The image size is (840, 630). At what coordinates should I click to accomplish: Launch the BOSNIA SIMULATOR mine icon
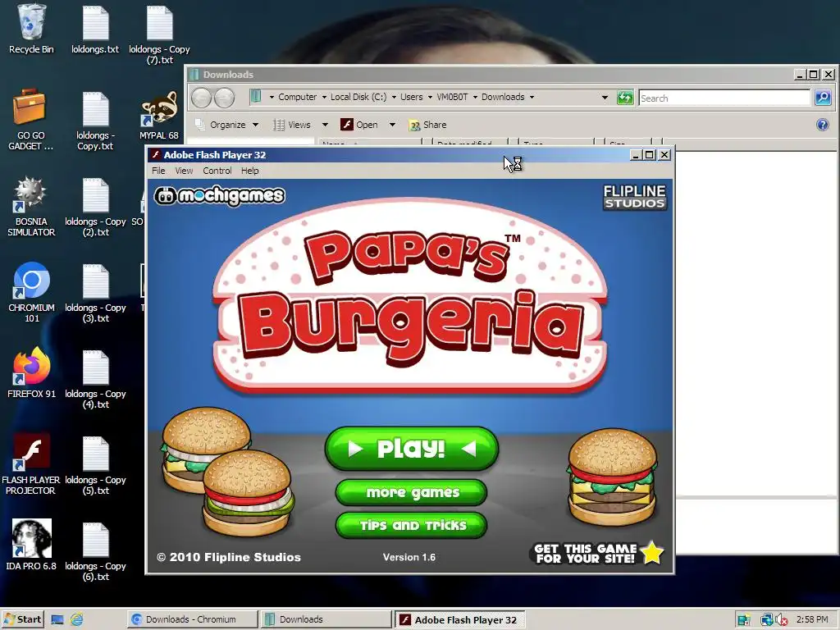tap(31, 207)
